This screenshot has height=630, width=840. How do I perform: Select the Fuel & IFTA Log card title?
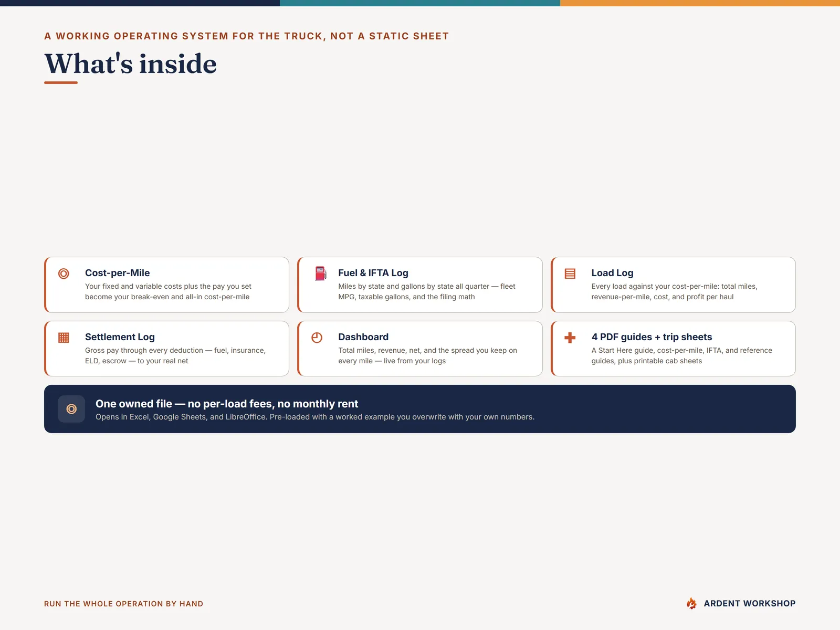tap(373, 273)
